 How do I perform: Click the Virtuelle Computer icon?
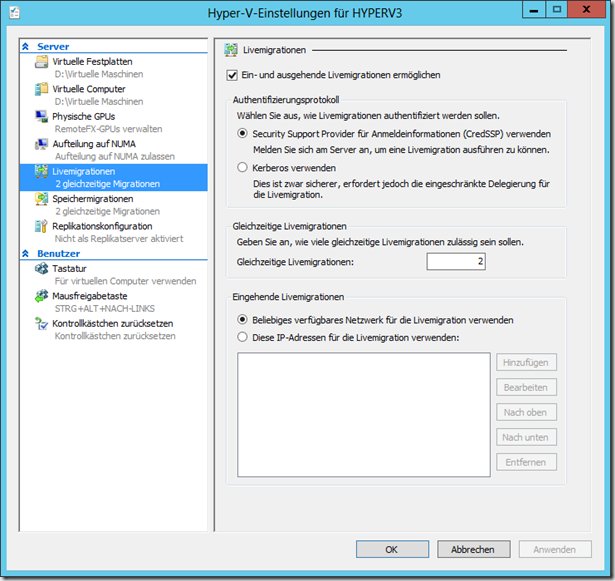click(42, 89)
